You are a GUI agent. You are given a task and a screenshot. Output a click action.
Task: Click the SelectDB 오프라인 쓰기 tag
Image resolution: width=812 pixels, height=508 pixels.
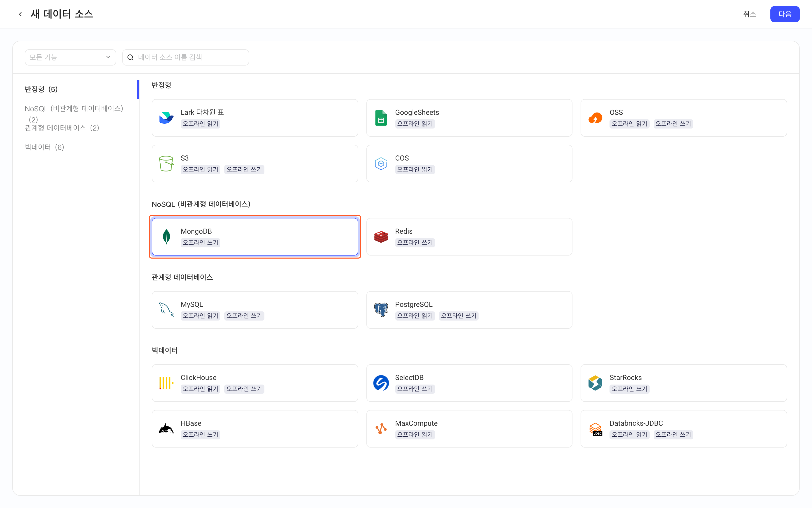click(415, 389)
